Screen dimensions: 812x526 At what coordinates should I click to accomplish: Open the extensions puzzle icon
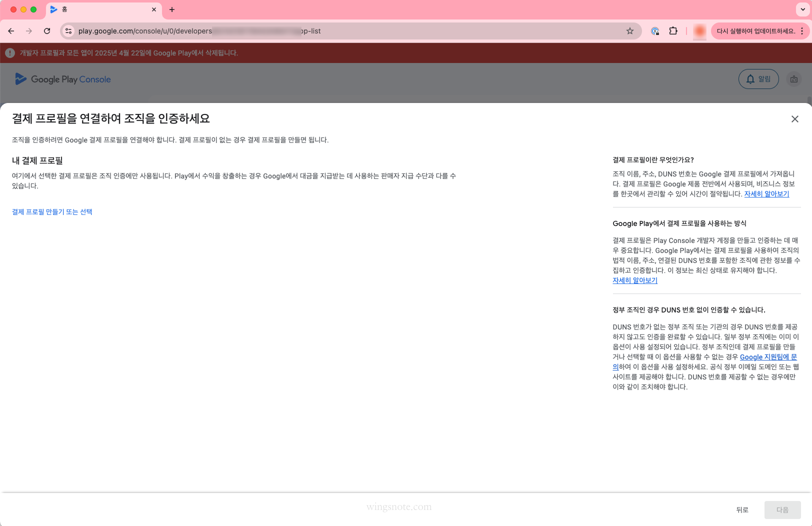click(673, 31)
